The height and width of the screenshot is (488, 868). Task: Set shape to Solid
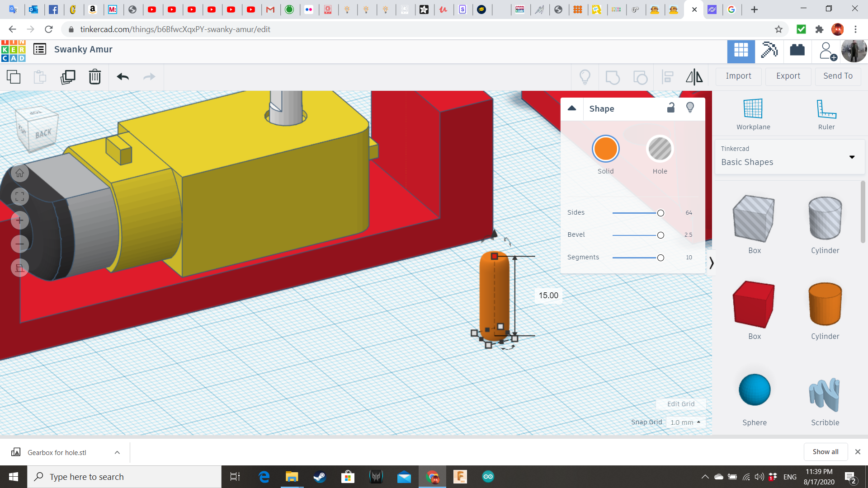605,149
